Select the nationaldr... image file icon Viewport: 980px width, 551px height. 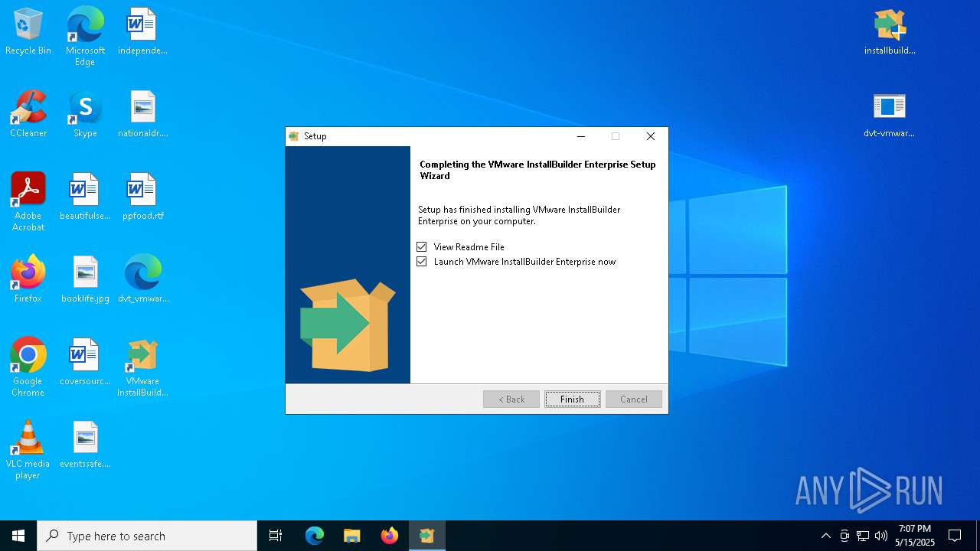point(142,114)
